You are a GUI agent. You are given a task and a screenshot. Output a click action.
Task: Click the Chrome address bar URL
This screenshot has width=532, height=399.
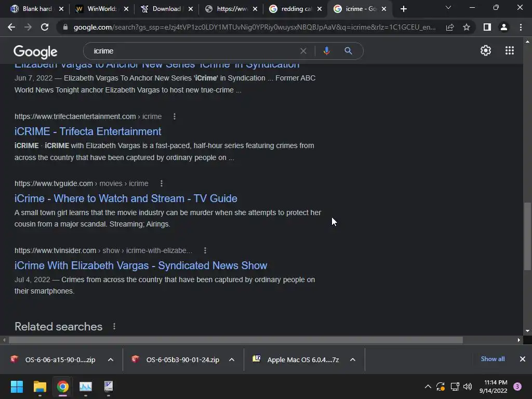click(x=255, y=27)
